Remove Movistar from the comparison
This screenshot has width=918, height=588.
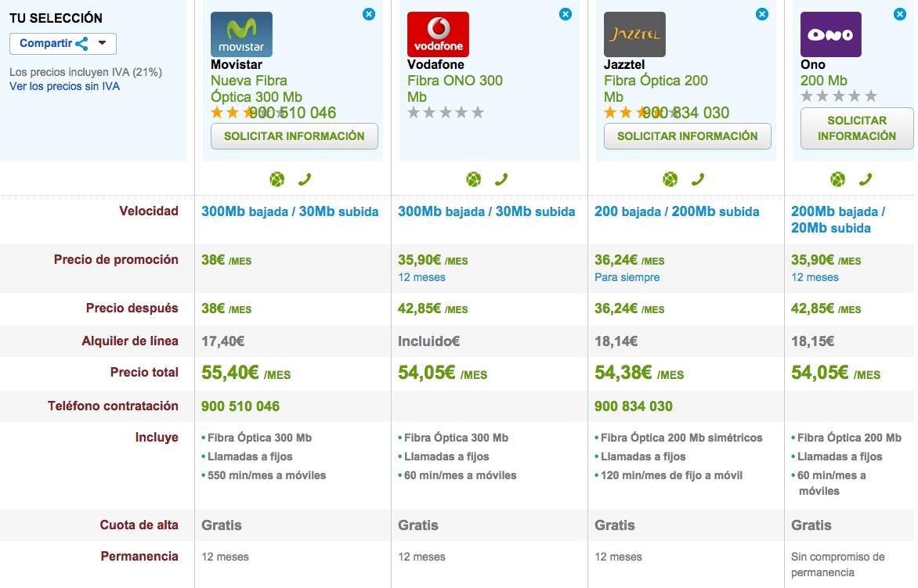click(369, 14)
